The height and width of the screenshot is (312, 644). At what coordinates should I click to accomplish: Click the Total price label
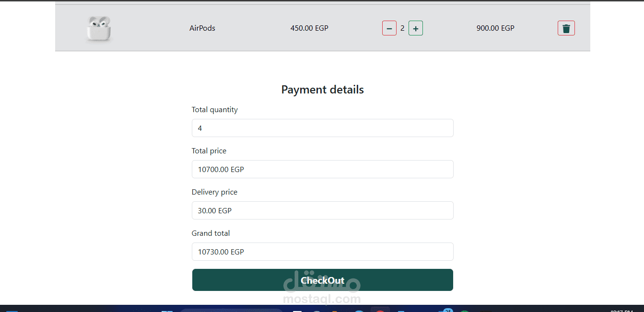point(209,151)
